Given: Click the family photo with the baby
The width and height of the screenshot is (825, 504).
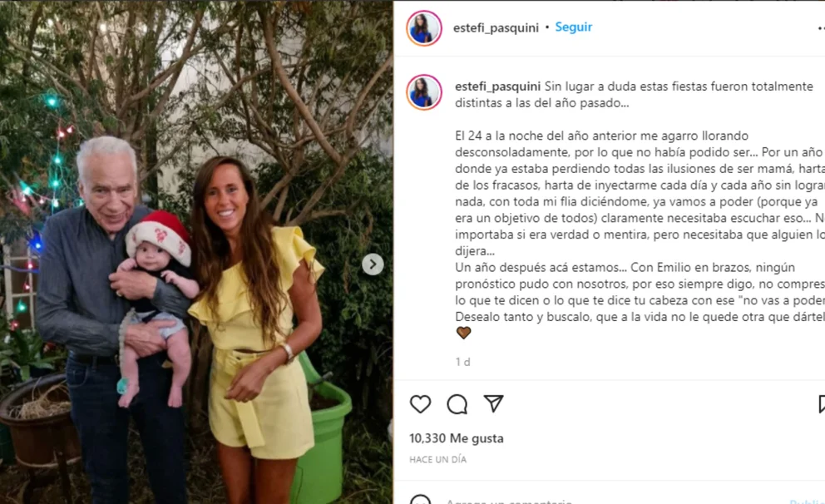Looking at the screenshot, I should point(196,252).
